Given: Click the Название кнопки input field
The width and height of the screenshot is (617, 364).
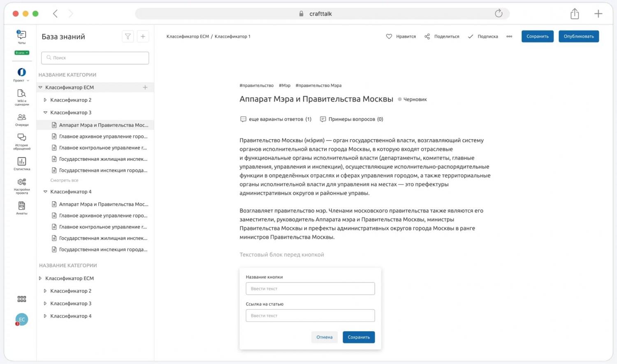Looking at the screenshot, I should pos(310,288).
